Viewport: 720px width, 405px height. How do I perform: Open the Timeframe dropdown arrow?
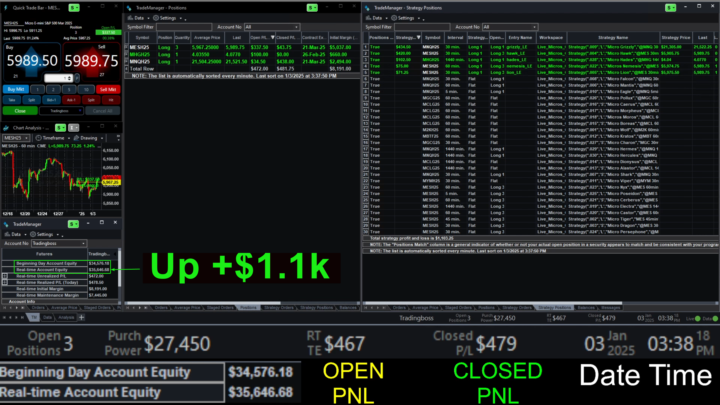tap(69, 138)
